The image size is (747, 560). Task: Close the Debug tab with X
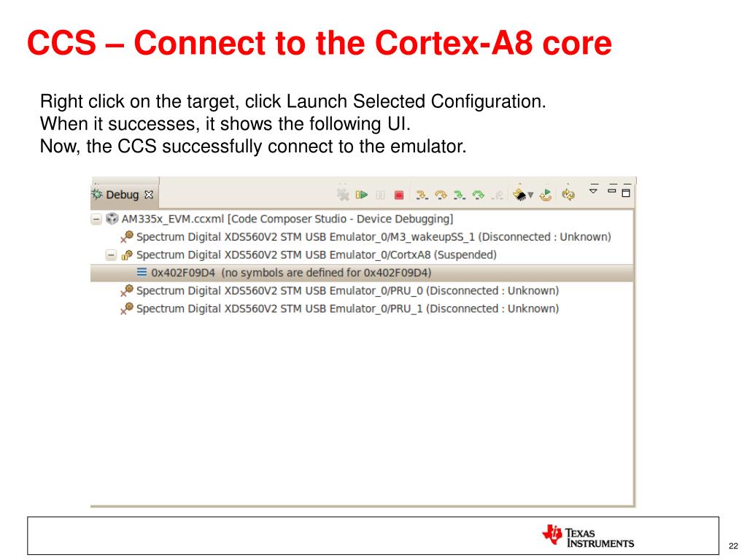149,194
